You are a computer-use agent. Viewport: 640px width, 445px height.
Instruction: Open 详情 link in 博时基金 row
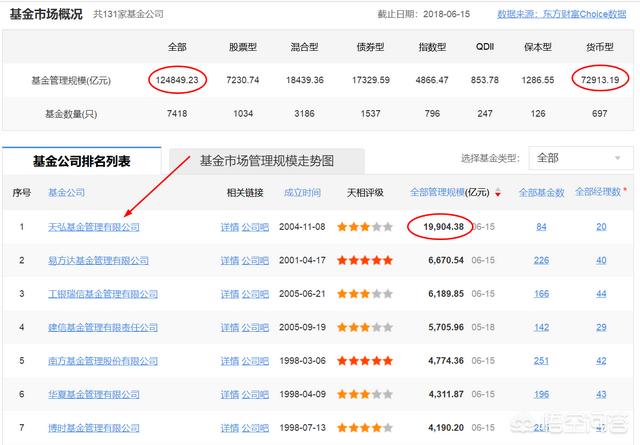[230, 428]
